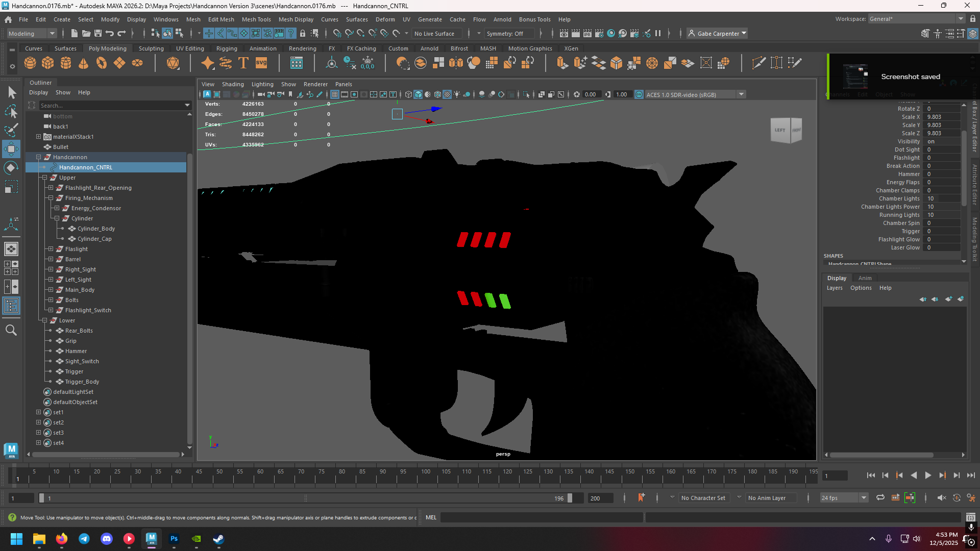This screenshot has width=980, height=551.
Task: Open Paint Selection tool in toolbox
Action: (x=11, y=130)
